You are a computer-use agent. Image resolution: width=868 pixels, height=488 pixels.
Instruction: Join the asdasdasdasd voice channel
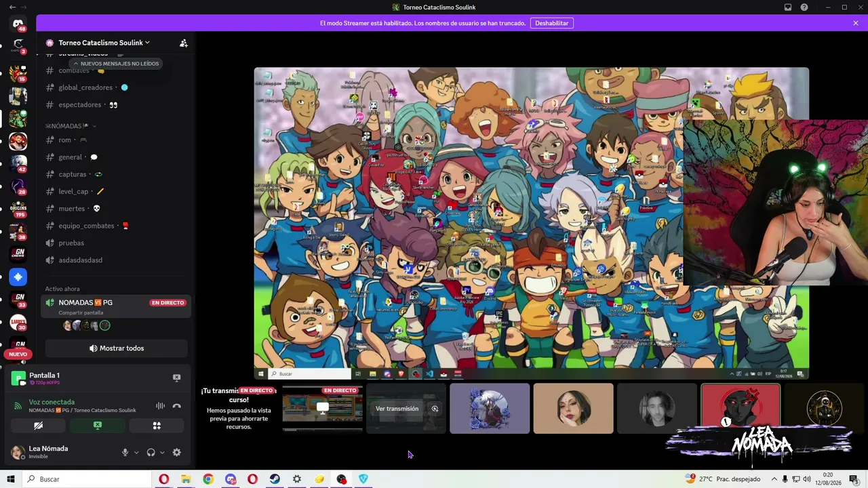pyautogui.click(x=116, y=260)
